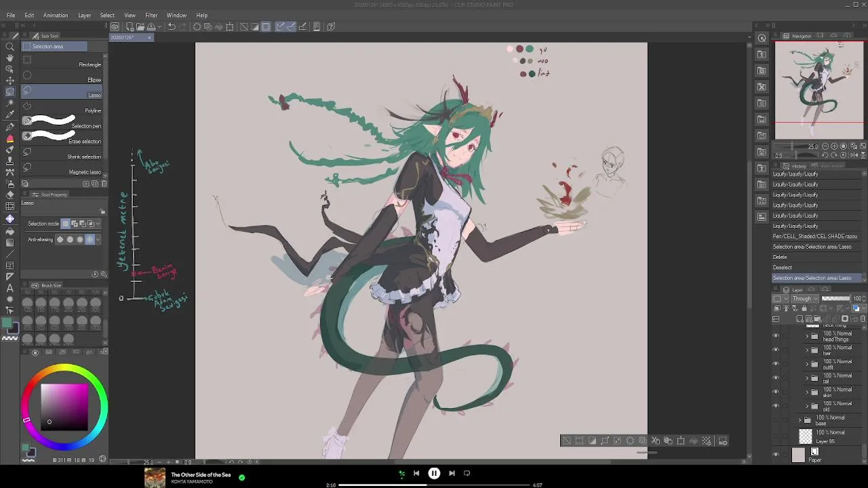Hide the skin layer folder
The image size is (868, 488).
(776, 392)
